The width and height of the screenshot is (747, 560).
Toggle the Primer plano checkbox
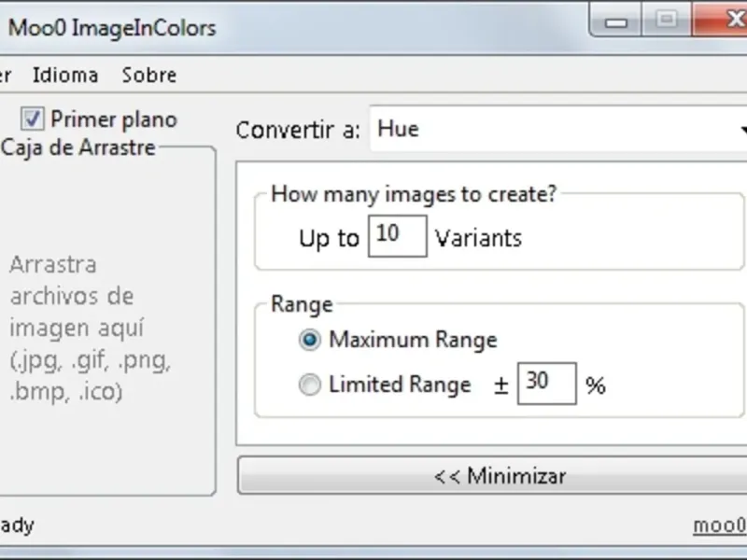[x=34, y=119]
